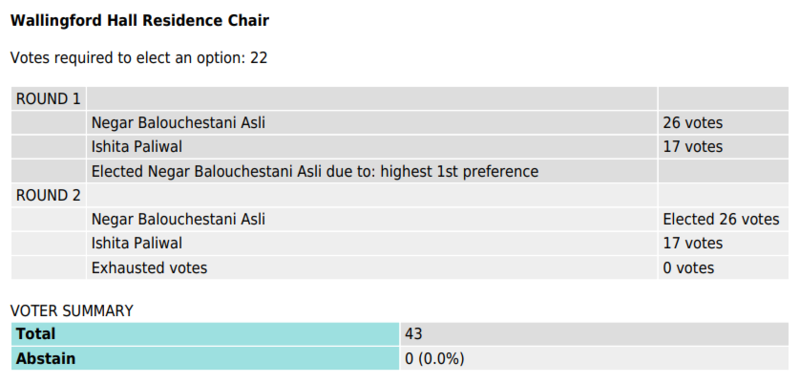Screen dimensions: 800x384
Task: Click the 26 votes cell in Round 1
Action: (723, 123)
